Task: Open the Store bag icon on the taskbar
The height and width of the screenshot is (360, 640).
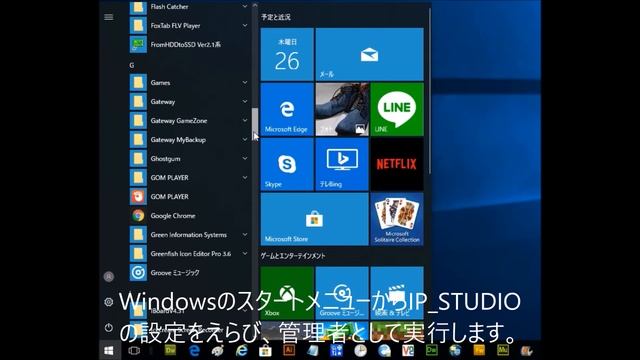Action: tap(265, 351)
